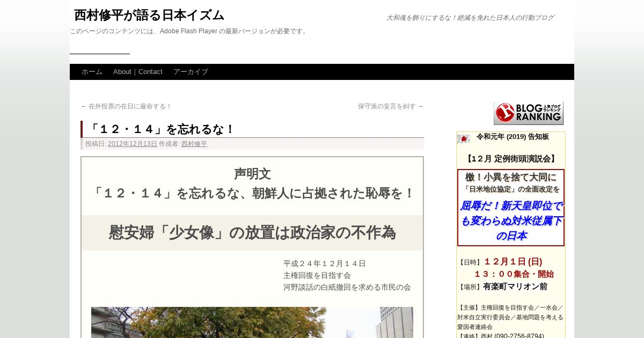Image resolution: width=644 pixels, height=338 pixels.
Task: Click the time １３：００集合・開始
Action: pos(514,274)
